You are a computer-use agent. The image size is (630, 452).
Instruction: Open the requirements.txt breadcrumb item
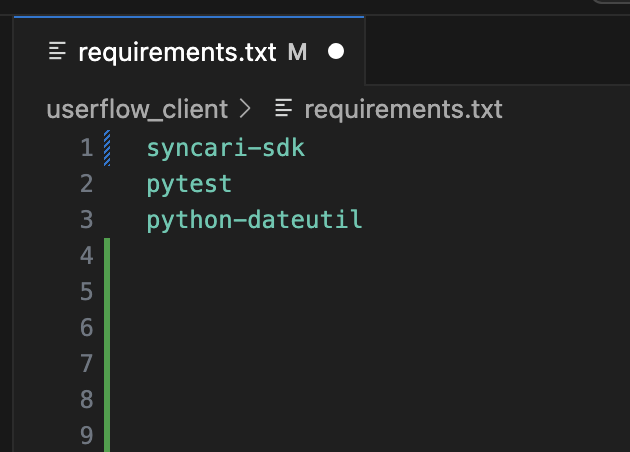coord(402,109)
